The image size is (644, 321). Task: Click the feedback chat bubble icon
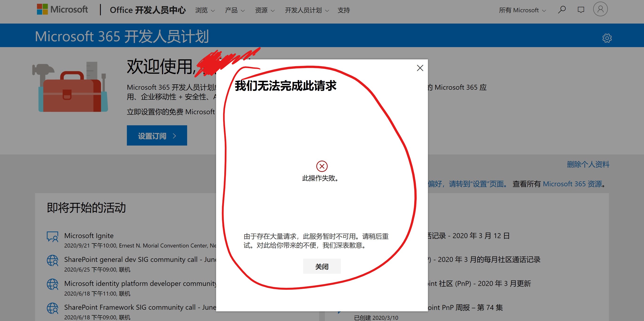581,10
